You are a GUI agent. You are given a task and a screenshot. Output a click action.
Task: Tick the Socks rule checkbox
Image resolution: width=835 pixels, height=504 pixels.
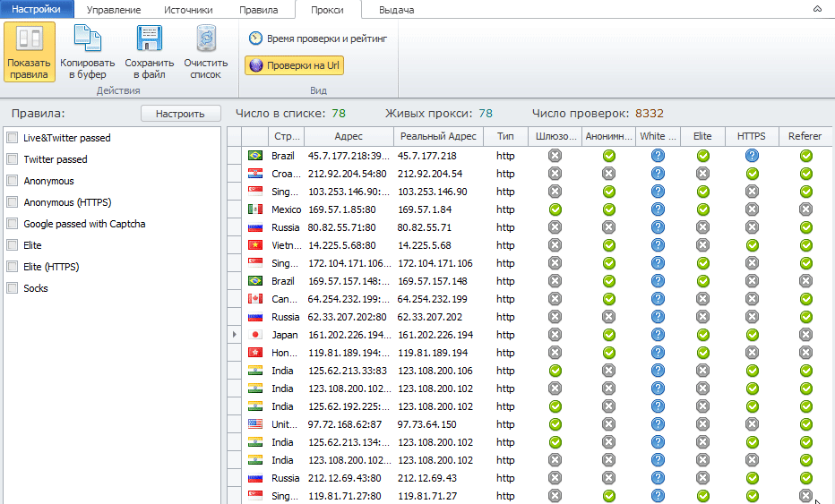pyautogui.click(x=13, y=288)
